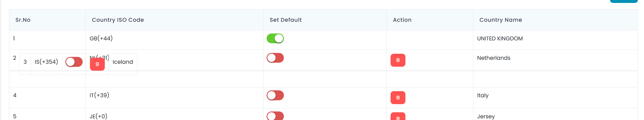Click the teal button at top right

[624, 1]
